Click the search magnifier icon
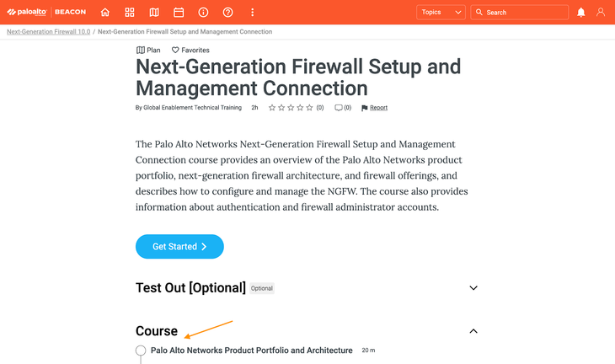Screen dimensions: 615x364 [x=479, y=12]
